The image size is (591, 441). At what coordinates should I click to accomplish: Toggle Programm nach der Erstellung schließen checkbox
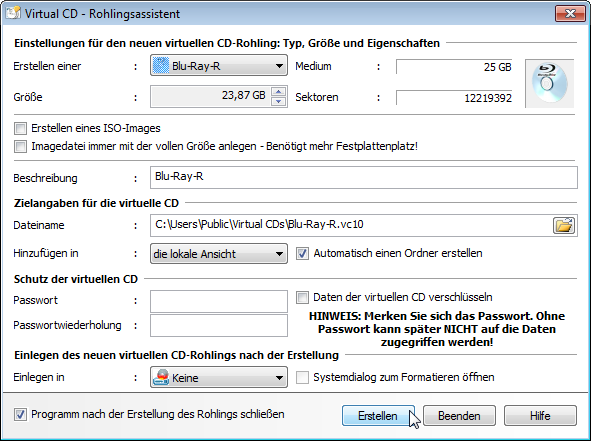coord(20,414)
